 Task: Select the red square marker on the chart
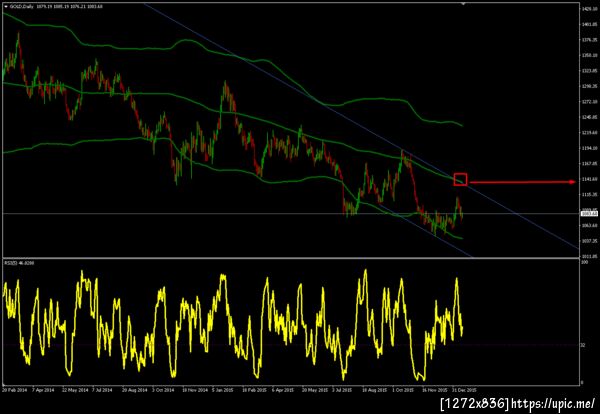460,179
